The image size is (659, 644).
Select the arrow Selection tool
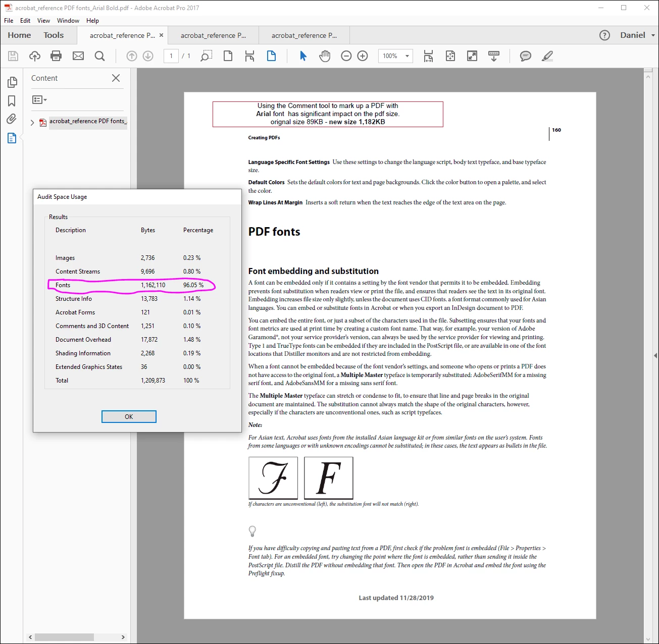pyautogui.click(x=303, y=56)
